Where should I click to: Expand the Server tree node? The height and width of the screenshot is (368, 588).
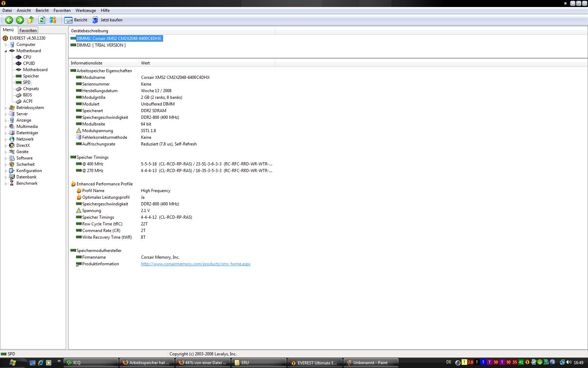6,114
